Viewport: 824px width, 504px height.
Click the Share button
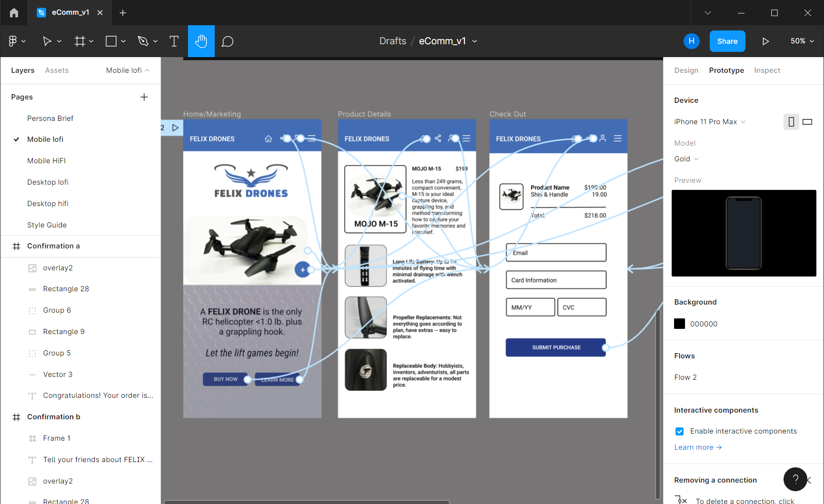coord(727,41)
